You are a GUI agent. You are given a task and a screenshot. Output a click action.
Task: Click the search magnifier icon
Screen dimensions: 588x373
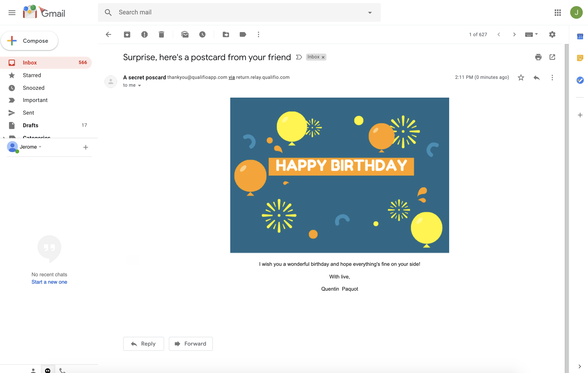coord(108,12)
